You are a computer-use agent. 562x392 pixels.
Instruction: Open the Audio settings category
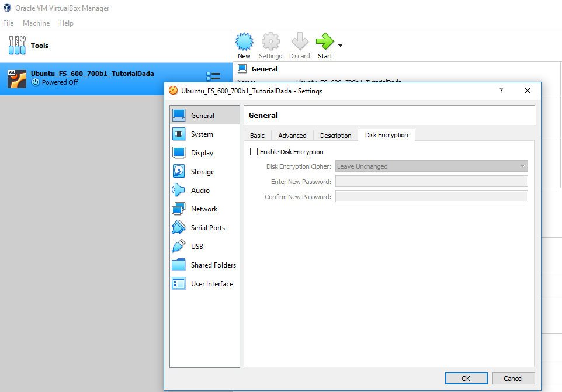[200, 190]
